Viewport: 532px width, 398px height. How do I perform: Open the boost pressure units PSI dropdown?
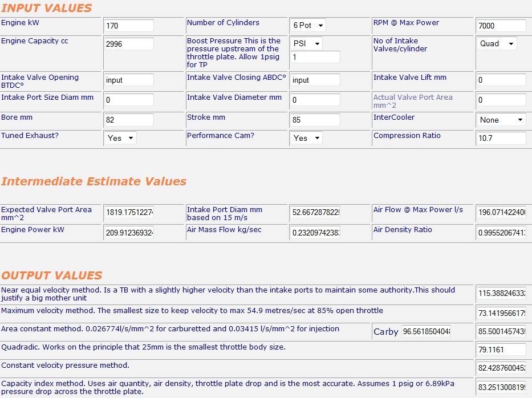pyautogui.click(x=307, y=43)
